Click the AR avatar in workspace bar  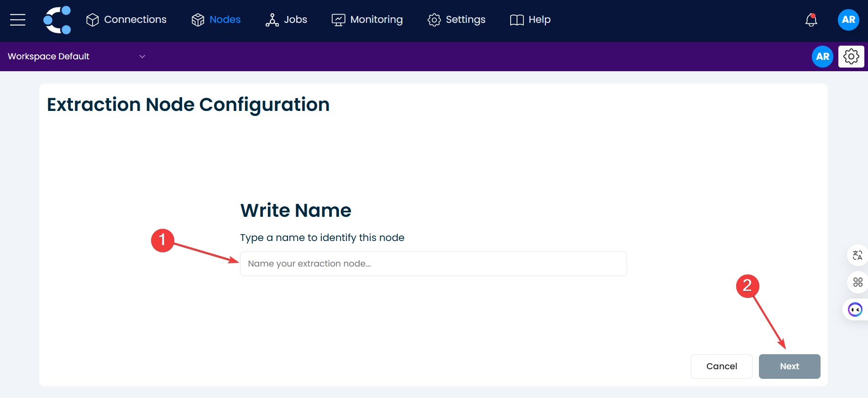click(822, 57)
